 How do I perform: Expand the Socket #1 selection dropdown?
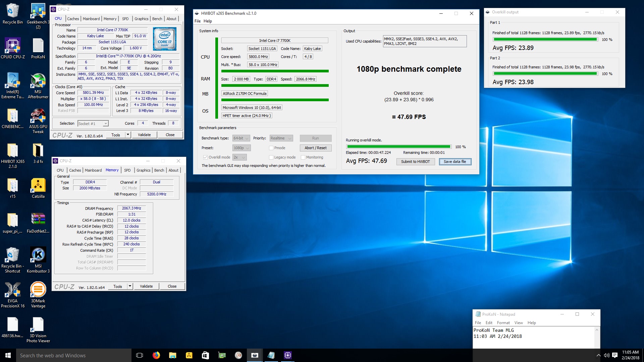point(93,124)
